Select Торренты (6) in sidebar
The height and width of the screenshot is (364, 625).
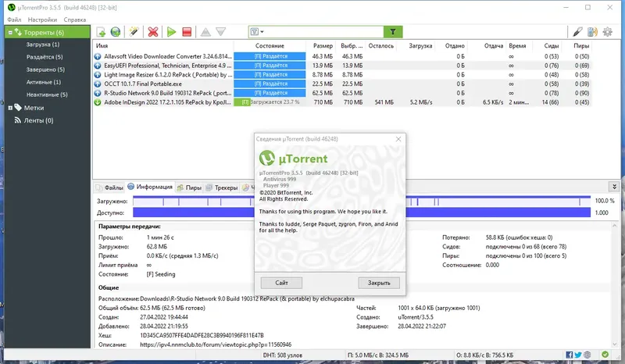tap(48, 32)
